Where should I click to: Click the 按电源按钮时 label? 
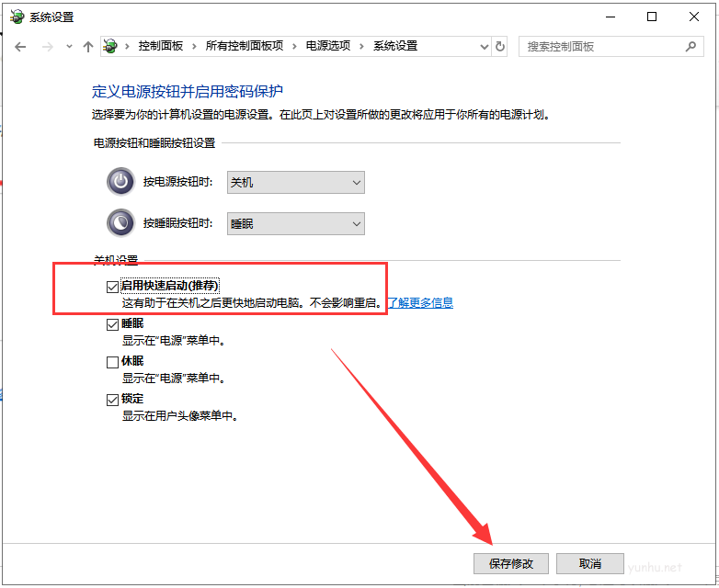click(178, 182)
